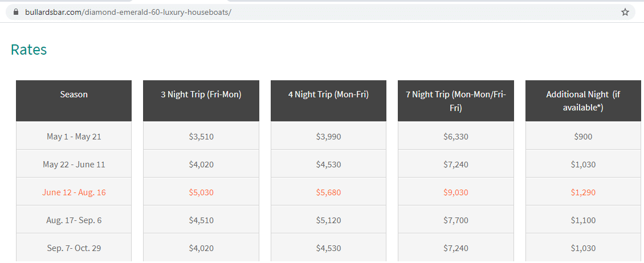Click the Additional Night column header
644x263 pixels.
tap(583, 101)
